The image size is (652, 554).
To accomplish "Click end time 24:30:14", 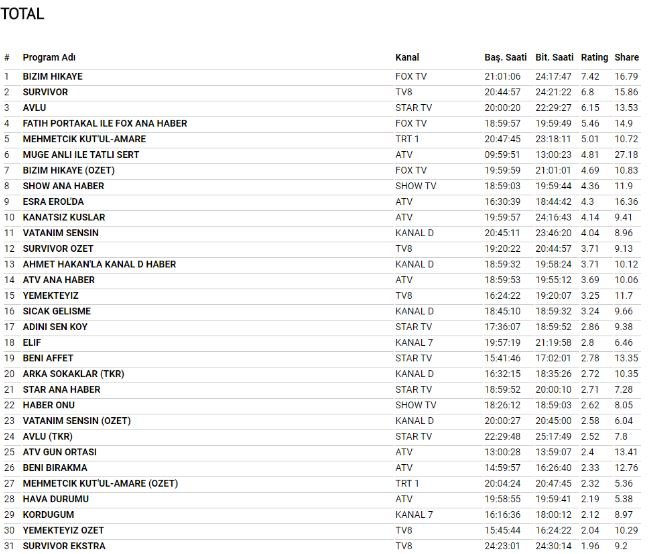I will [553, 546].
